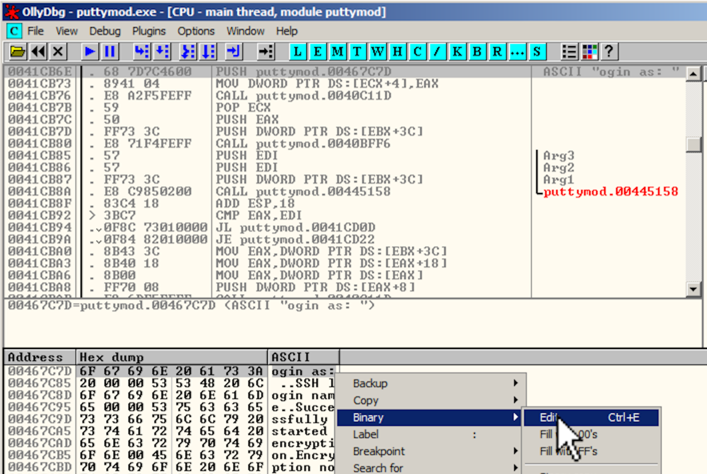Click Go to address arrow icon
Screen dimensions: 707x474
pyautogui.click(x=266, y=51)
